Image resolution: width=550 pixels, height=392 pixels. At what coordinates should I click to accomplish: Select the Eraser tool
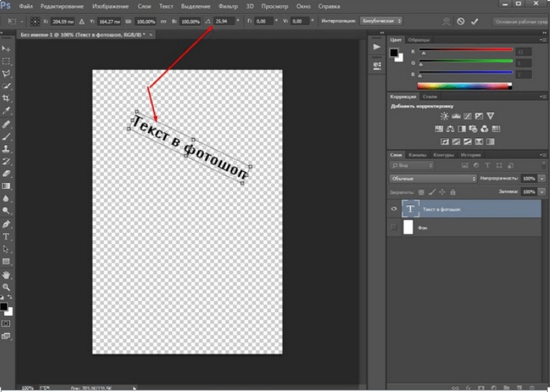pyautogui.click(x=7, y=173)
